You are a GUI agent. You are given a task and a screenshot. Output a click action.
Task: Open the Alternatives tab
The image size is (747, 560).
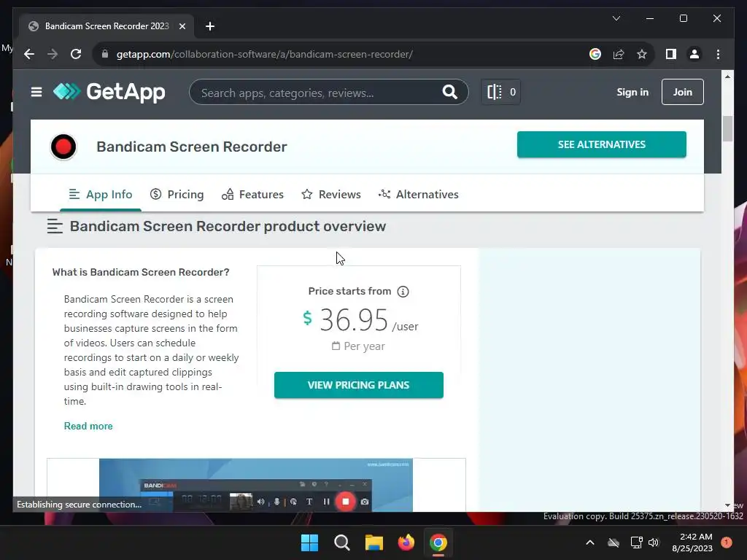[418, 194]
